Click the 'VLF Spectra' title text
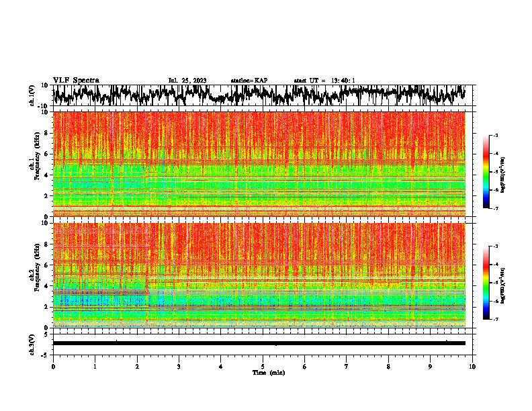 (76, 81)
